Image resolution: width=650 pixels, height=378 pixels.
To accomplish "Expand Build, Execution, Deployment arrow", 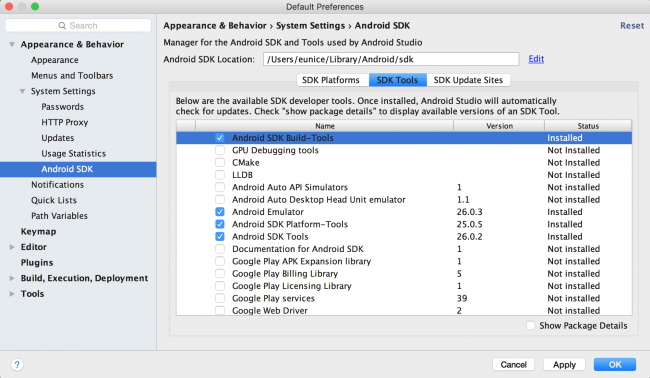I will point(12,278).
